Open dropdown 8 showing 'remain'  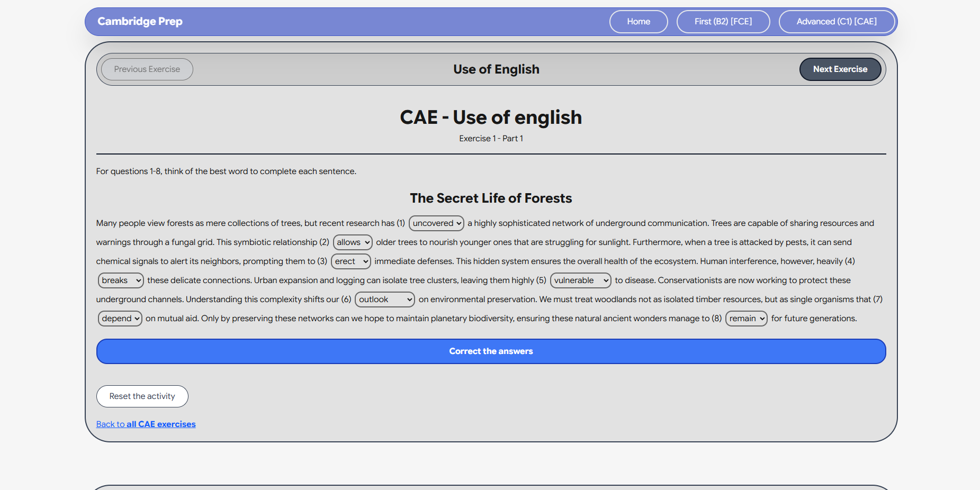(747, 319)
